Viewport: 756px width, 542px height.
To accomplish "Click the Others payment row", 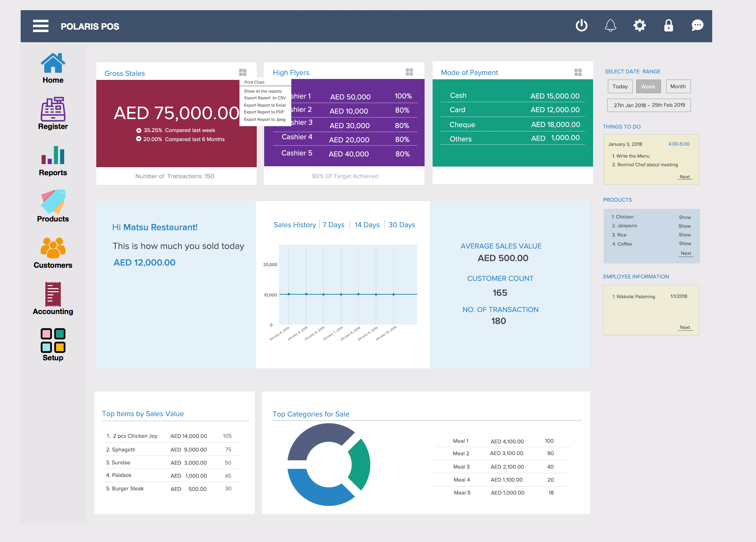I will (513, 139).
